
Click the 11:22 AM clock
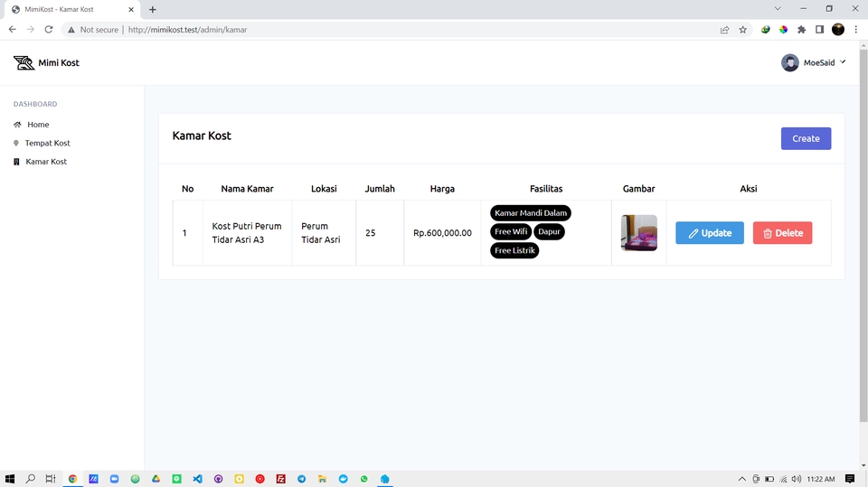click(x=820, y=479)
